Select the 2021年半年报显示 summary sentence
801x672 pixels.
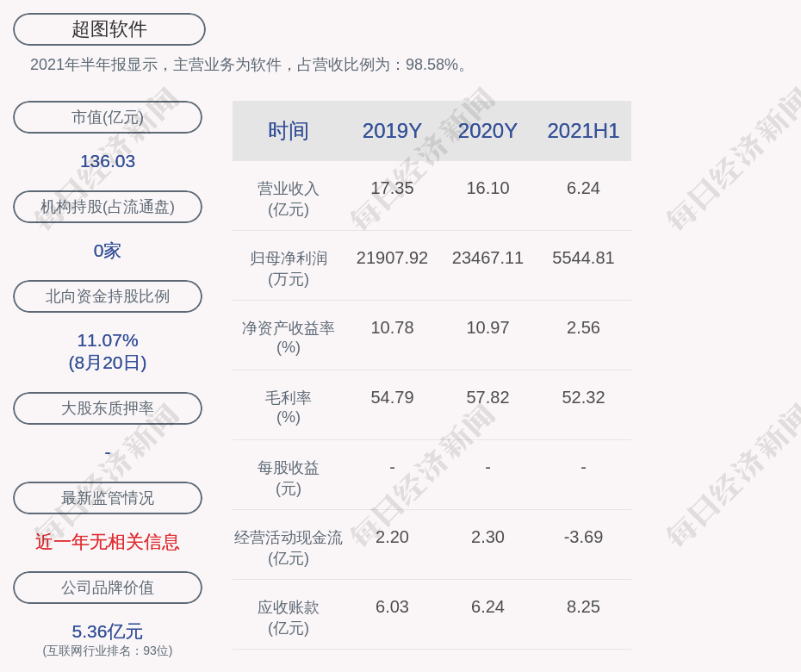[248, 65]
